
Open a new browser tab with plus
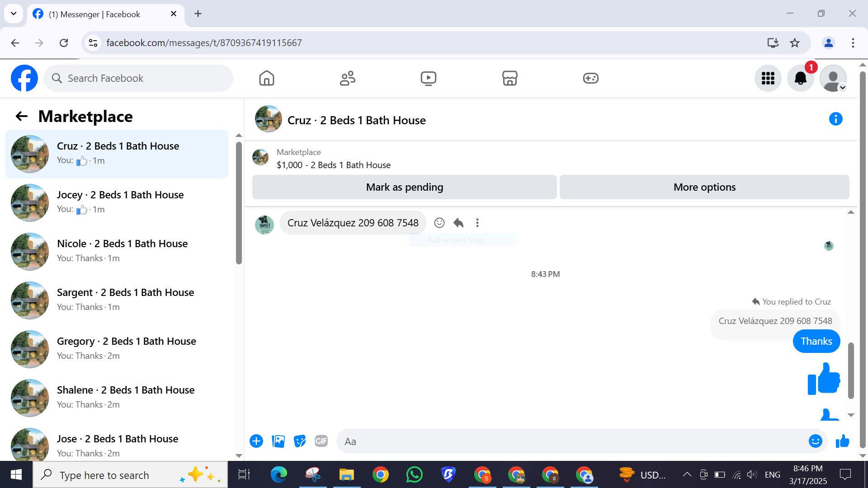[x=198, y=14]
